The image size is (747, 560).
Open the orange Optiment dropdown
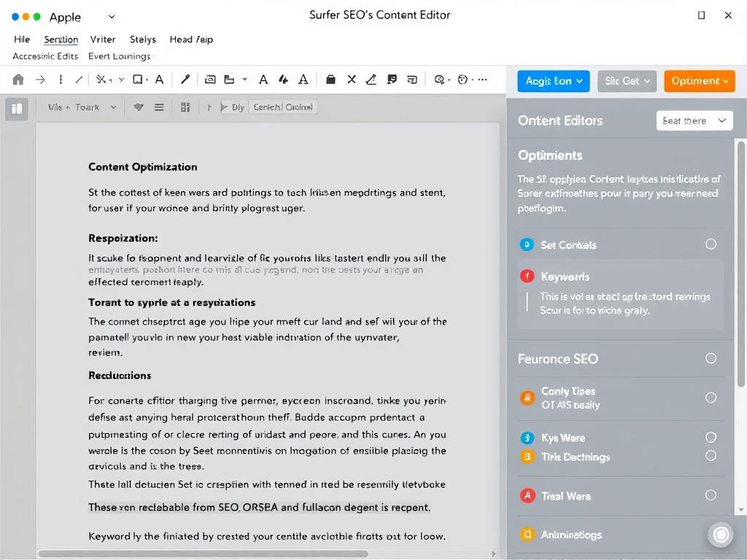699,81
